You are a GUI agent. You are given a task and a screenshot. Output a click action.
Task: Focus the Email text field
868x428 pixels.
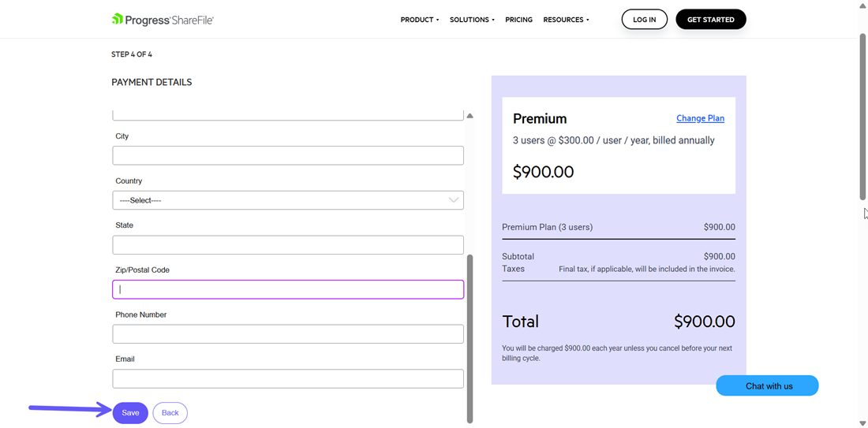pyautogui.click(x=287, y=378)
